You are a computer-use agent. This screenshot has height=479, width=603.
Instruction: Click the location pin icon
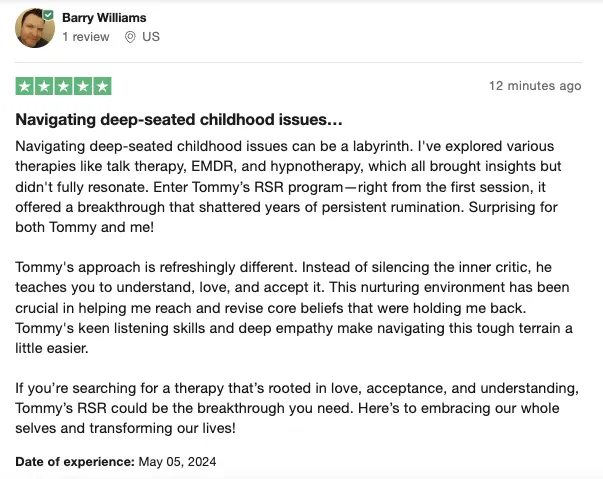tap(130, 37)
